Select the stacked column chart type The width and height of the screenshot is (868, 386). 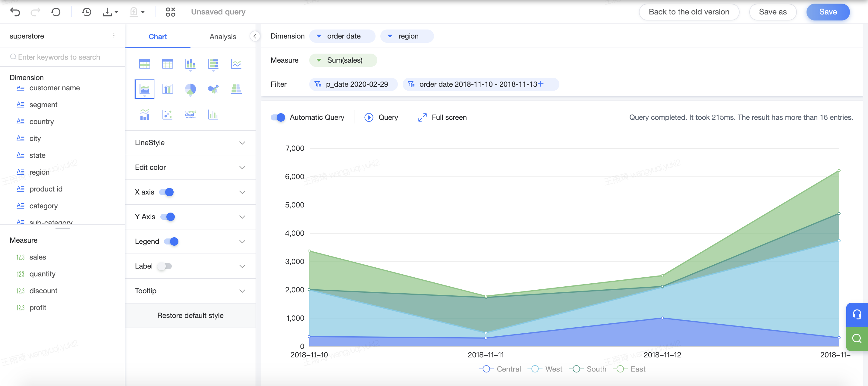[190, 64]
